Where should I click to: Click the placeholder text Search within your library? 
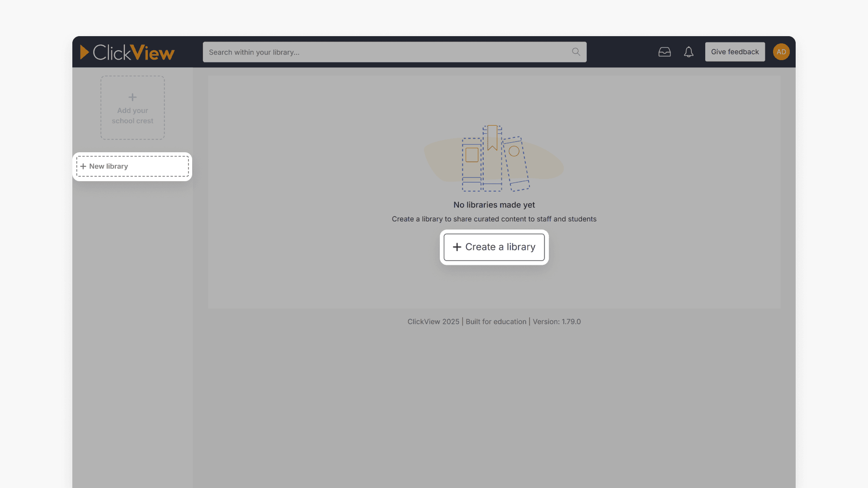pos(254,52)
